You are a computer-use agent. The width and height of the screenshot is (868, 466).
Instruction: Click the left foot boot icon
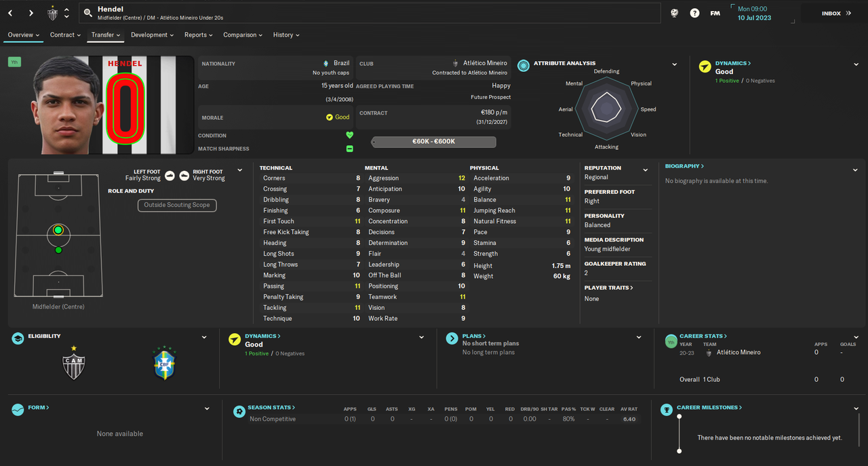pyautogui.click(x=170, y=176)
